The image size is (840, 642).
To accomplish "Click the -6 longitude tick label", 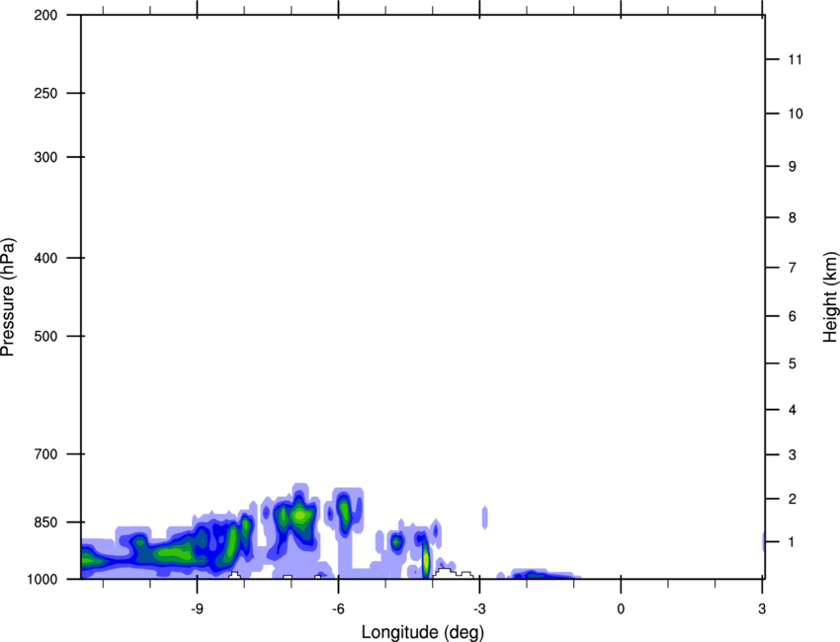I will tap(338, 605).
